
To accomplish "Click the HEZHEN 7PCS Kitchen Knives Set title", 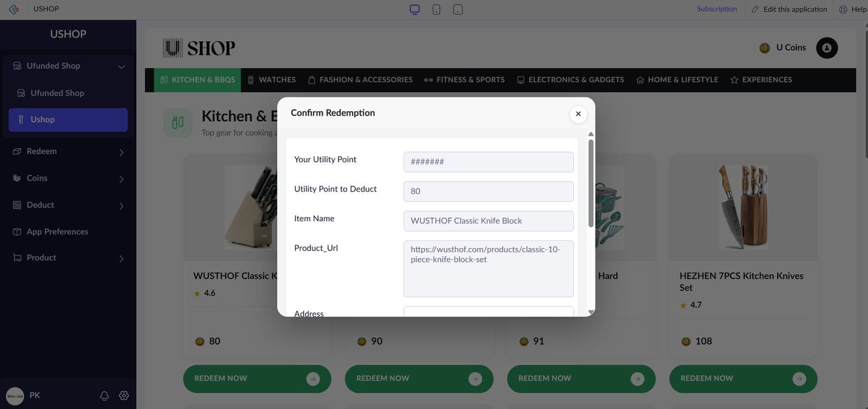I will [741, 282].
